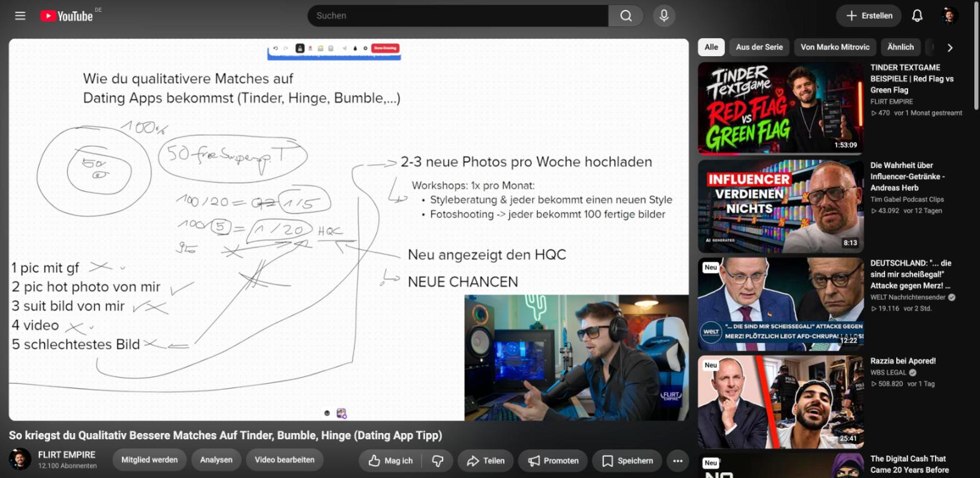Click the search magnifier button
980x478 pixels.
point(626,16)
